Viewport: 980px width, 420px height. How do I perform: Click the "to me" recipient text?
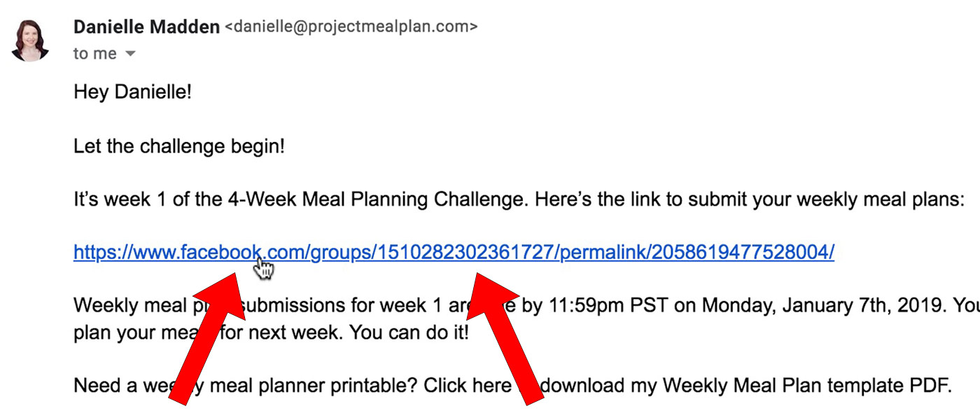point(94,54)
